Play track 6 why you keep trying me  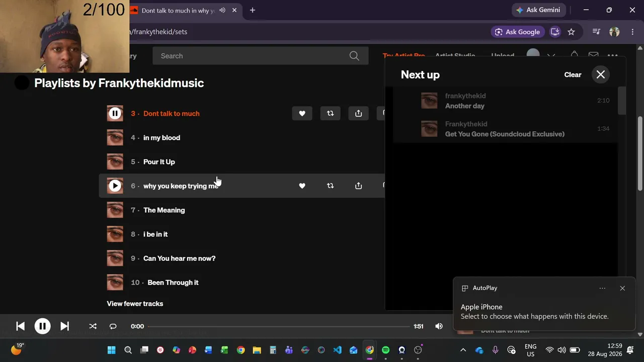[115, 186]
